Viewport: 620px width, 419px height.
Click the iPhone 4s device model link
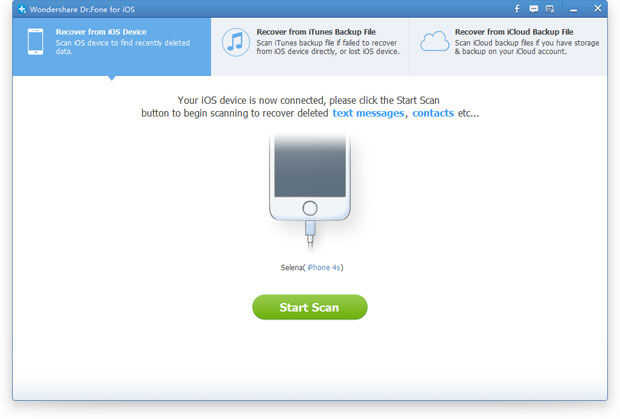click(324, 268)
